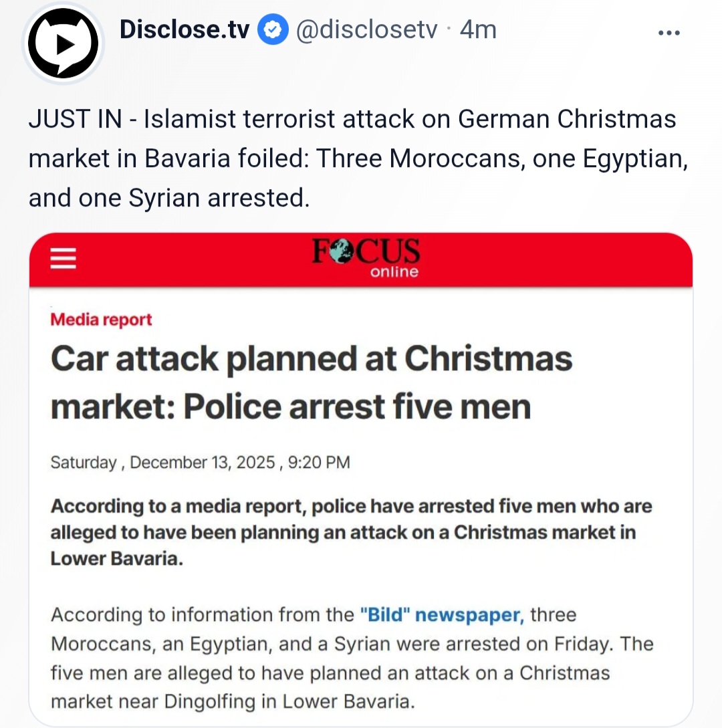Click the 4m post timestamp

pos(478,30)
